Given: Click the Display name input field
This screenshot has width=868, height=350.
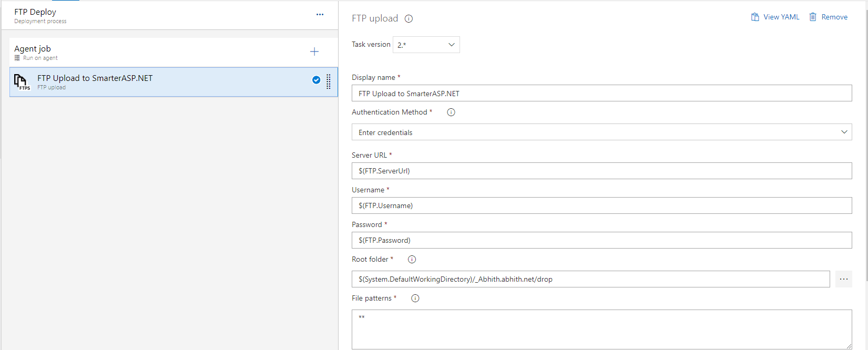Looking at the screenshot, I should [601, 94].
